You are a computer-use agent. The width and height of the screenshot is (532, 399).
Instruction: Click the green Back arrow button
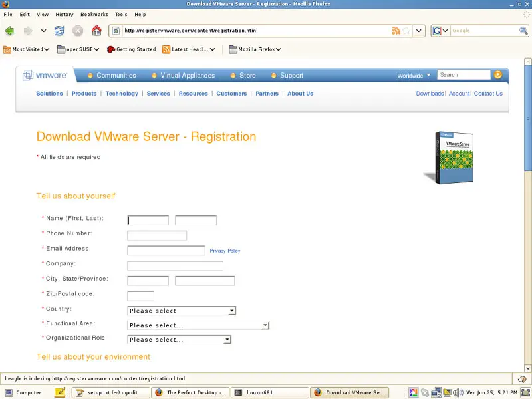pyautogui.click(x=9, y=31)
